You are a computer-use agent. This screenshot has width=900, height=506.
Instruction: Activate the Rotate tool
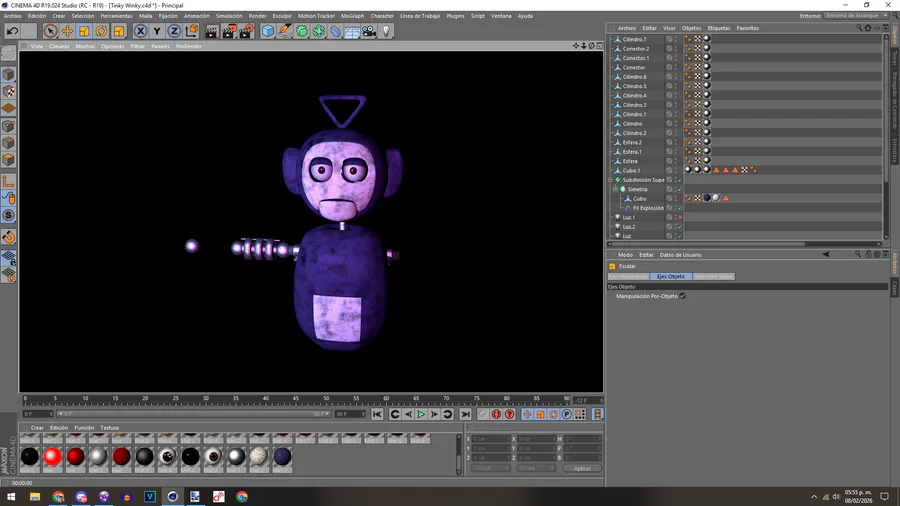point(102,31)
